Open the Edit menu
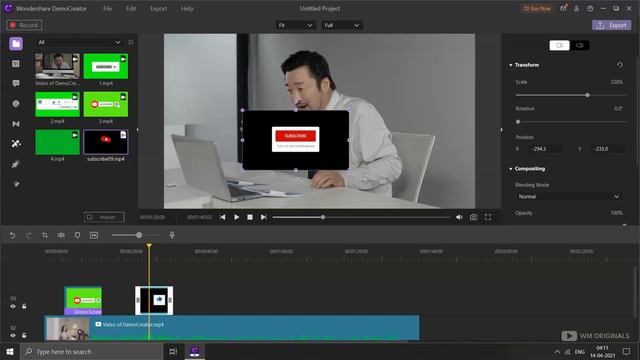The width and height of the screenshot is (640, 360). click(131, 9)
